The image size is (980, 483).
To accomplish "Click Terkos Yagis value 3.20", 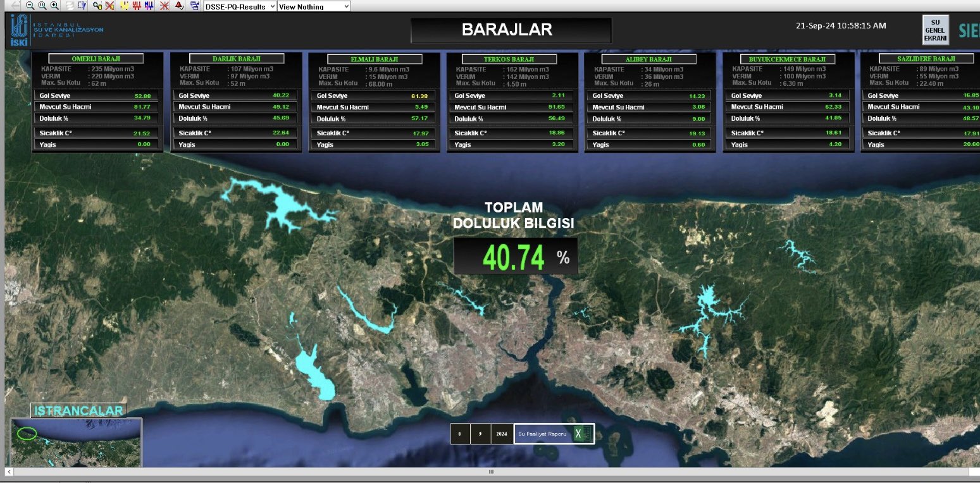I will tap(559, 145).
